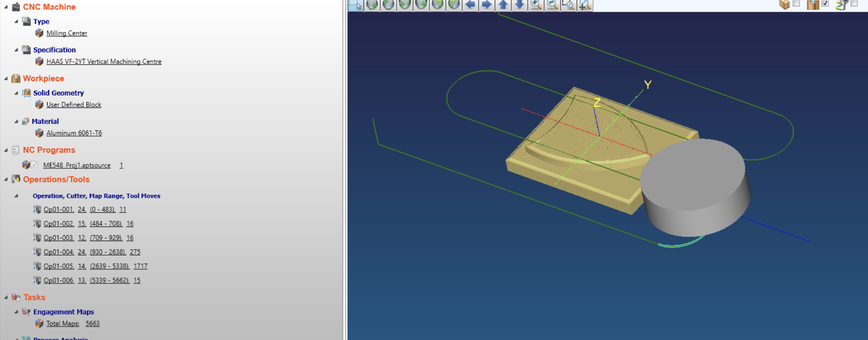
Task: Click the zoom fit all icon
Action: (x=585, y=5)
